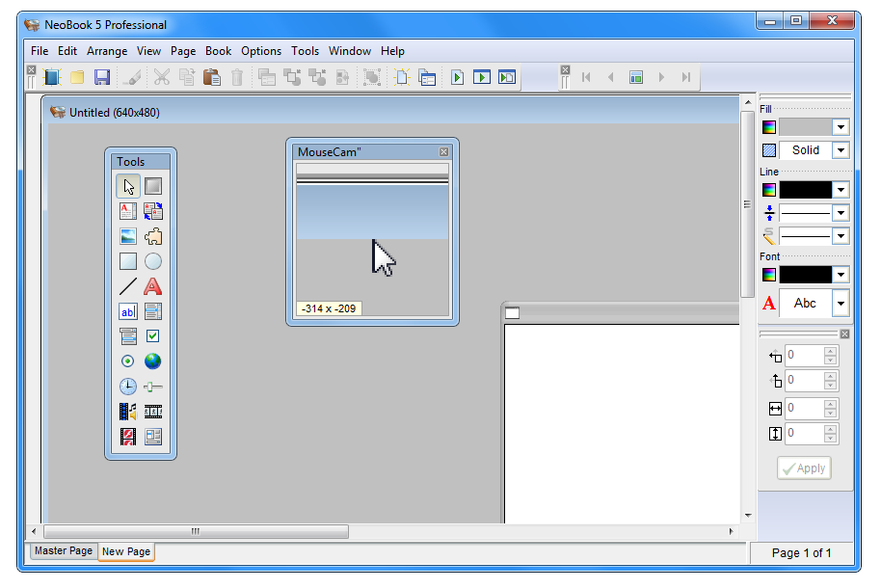Select the Picture tool in Tools palette
Viewport: 881px width, 588px height.
click(x=128, y=236)
